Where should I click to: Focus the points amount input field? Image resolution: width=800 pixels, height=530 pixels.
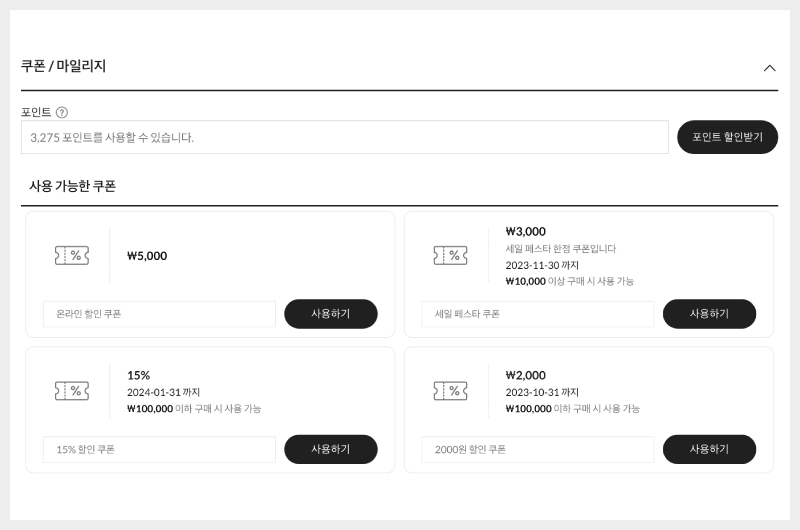(x=344, y=137)
